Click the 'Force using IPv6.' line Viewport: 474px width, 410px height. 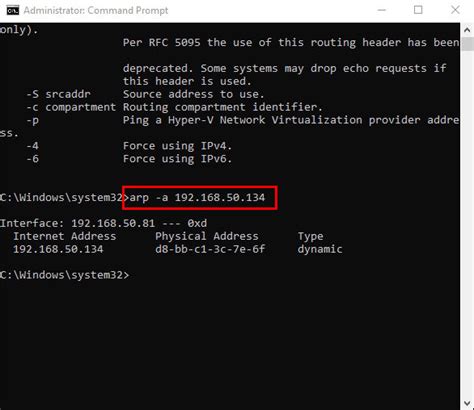pos(177,159)
